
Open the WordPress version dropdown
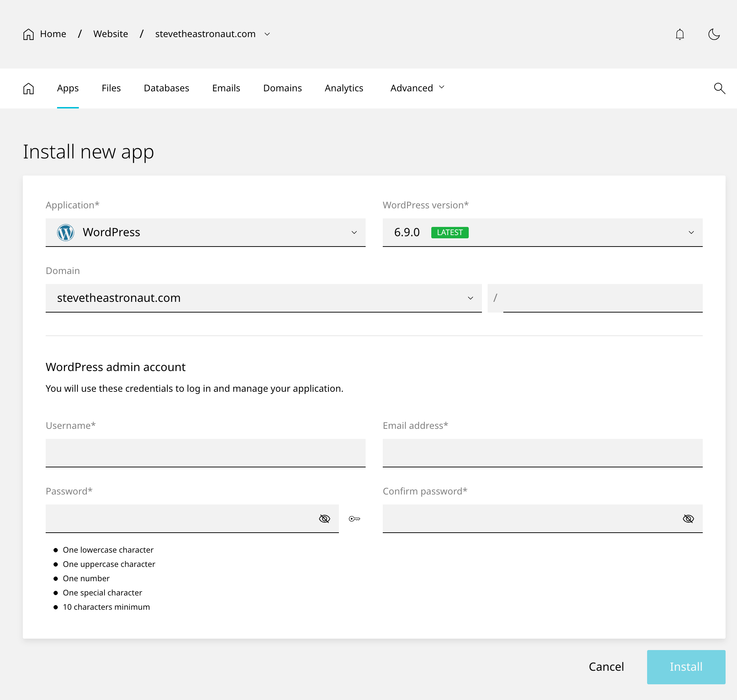tap(691, 233)
